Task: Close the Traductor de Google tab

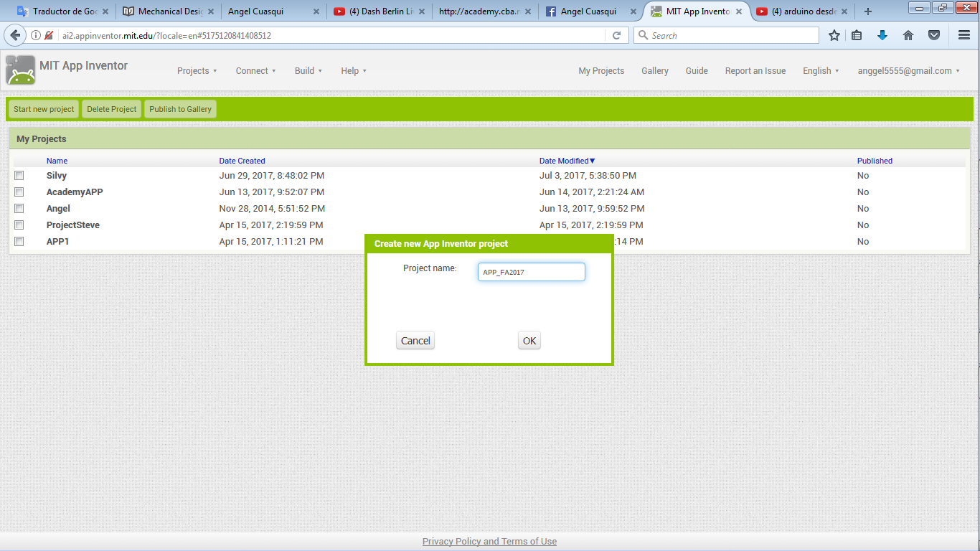Action: [105, 11]
